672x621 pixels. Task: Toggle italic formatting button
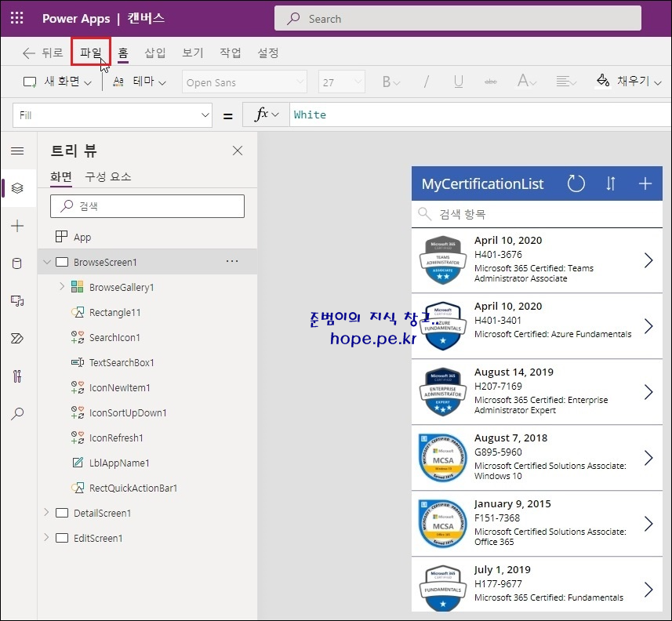point(426,82)
